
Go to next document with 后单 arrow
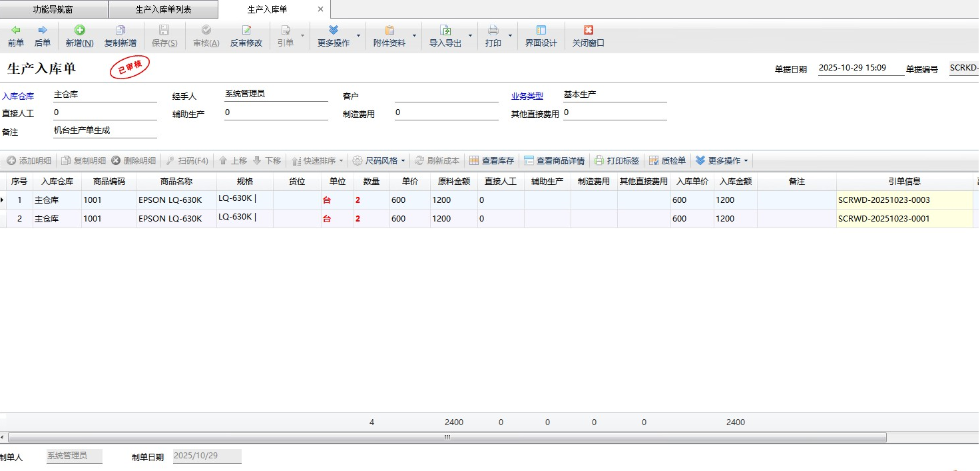[43, 31]
